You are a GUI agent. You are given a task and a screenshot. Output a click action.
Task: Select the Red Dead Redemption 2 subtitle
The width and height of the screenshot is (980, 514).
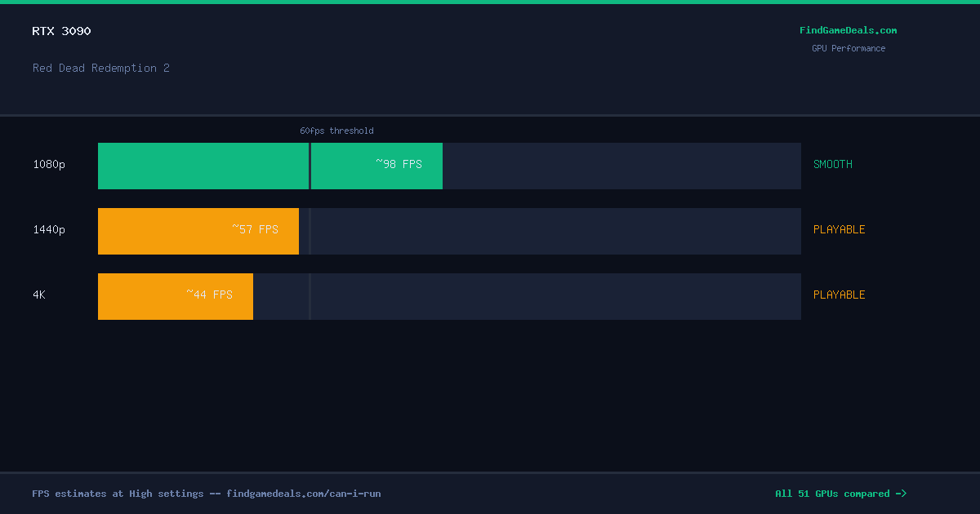pyautogui.click(x=101, y=68)
